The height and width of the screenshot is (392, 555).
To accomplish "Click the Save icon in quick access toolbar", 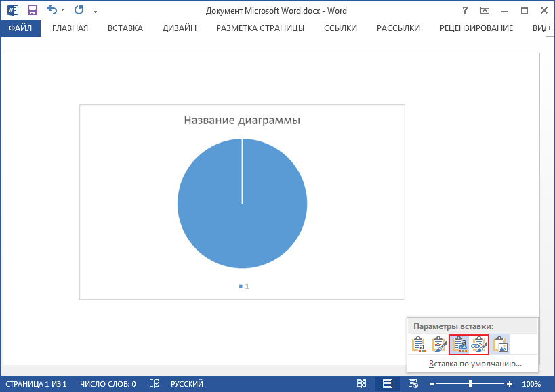I will click(x=32, y=10).
